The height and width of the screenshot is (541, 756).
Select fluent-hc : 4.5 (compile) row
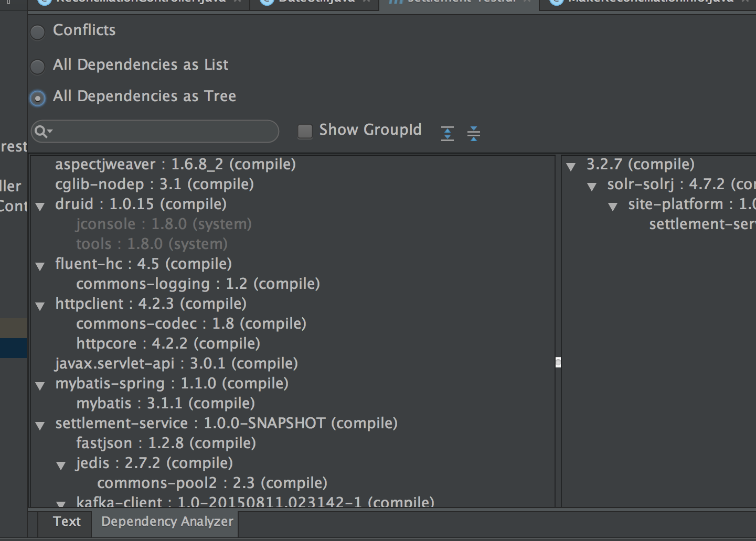coord(143,264)
